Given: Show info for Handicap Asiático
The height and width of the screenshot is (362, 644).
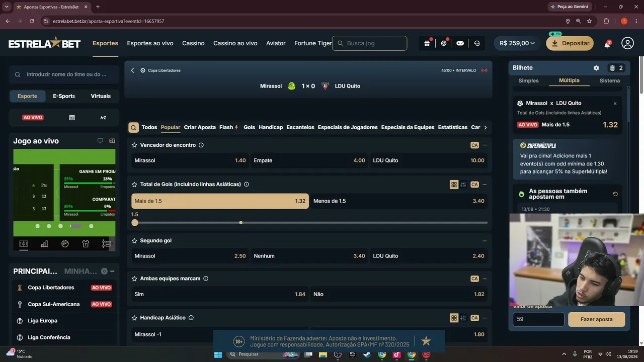Looking at the screenshot, I should coord(191,318).
